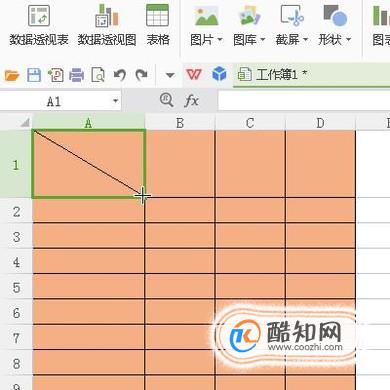Expand the 截屏 dropdown arrow

pyautogui.click(x=305, y=40)
